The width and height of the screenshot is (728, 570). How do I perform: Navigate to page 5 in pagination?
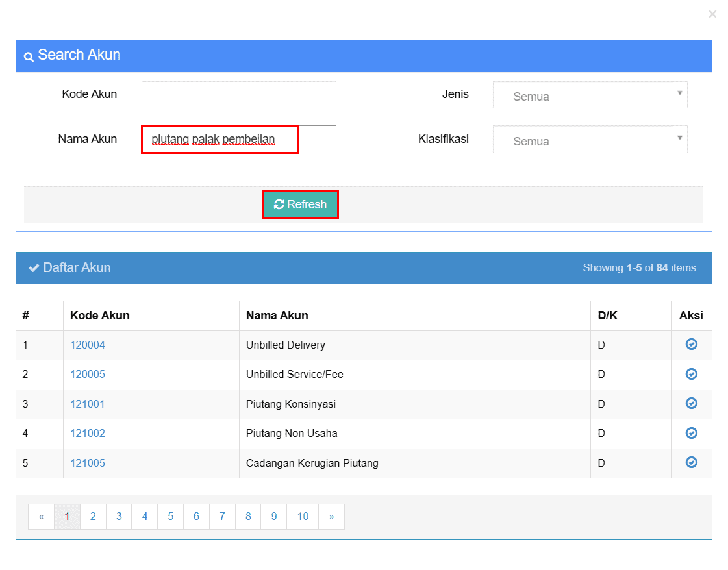(x=171, y=517)
